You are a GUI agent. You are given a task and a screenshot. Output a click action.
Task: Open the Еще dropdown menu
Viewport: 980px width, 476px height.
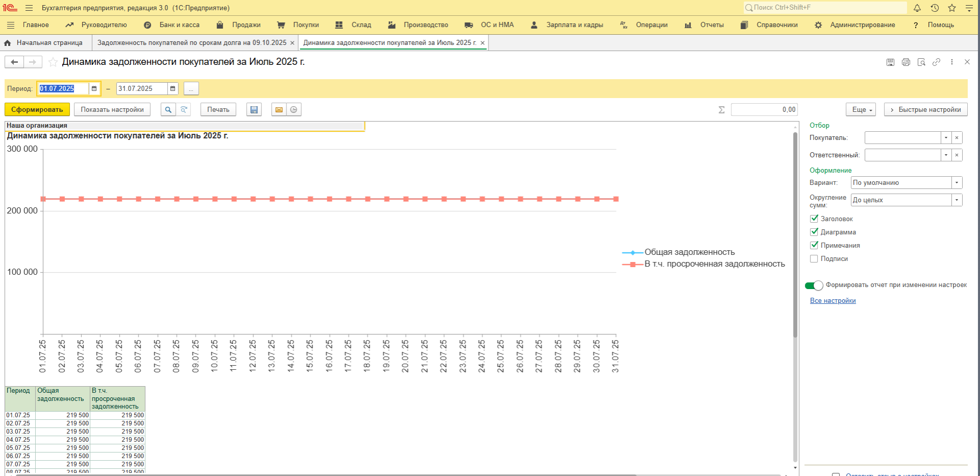[861, 110]
